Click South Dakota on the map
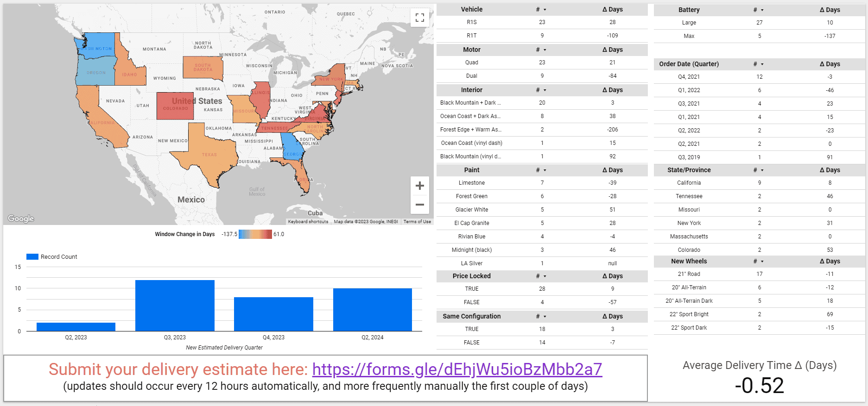The height and width of the screenshot is (406, 868). coord(203,68)
